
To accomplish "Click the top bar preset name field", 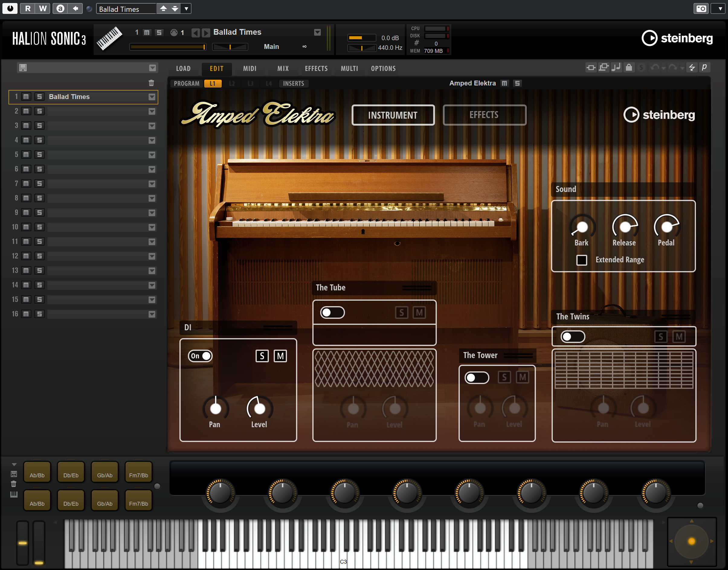I will coord(126,9).
